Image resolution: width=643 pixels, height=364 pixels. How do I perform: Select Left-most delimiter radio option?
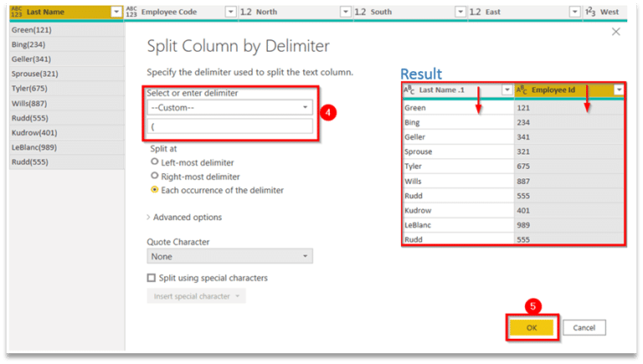click(155, 161)
